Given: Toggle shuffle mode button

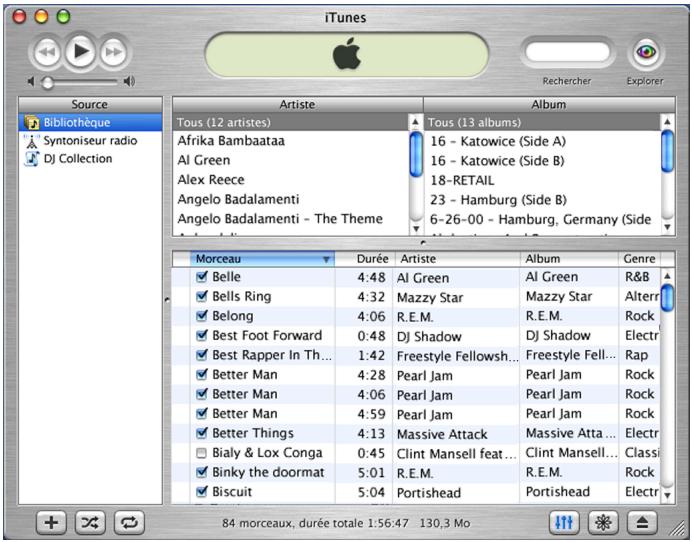Looking at the screenshot, I should [x=90, y=523].
